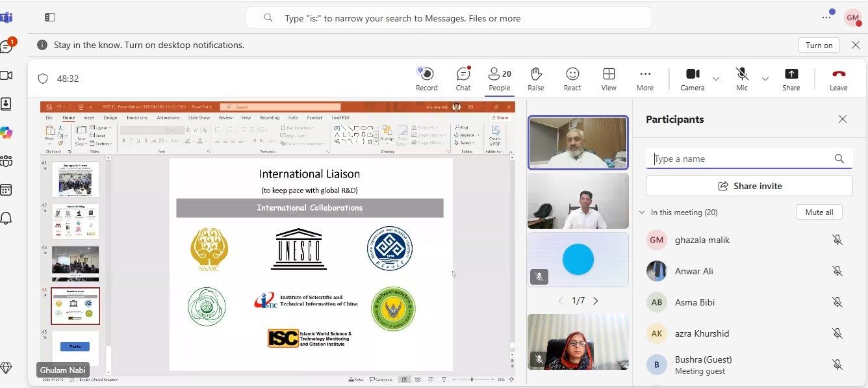Screen dimensions: 868x388
Task: Leave the meeting
Action: (839, 79)
